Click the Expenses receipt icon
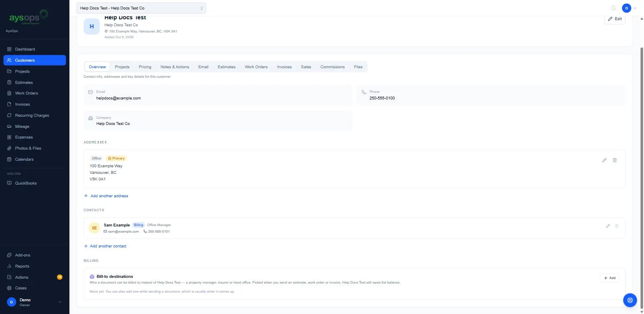 [x=9, y=137]
